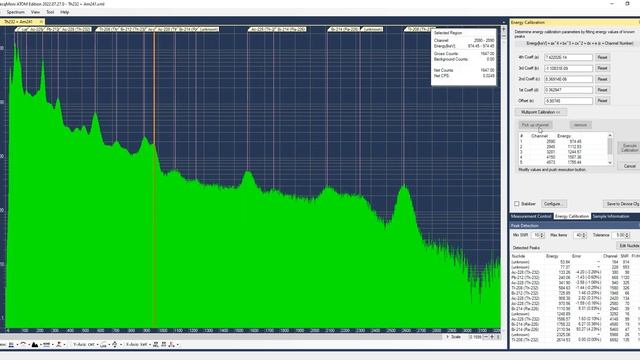The width and height of the screenshot is (640, 360).
Task: Reset the 3rd Coeff (b) value
Action: 602,68
